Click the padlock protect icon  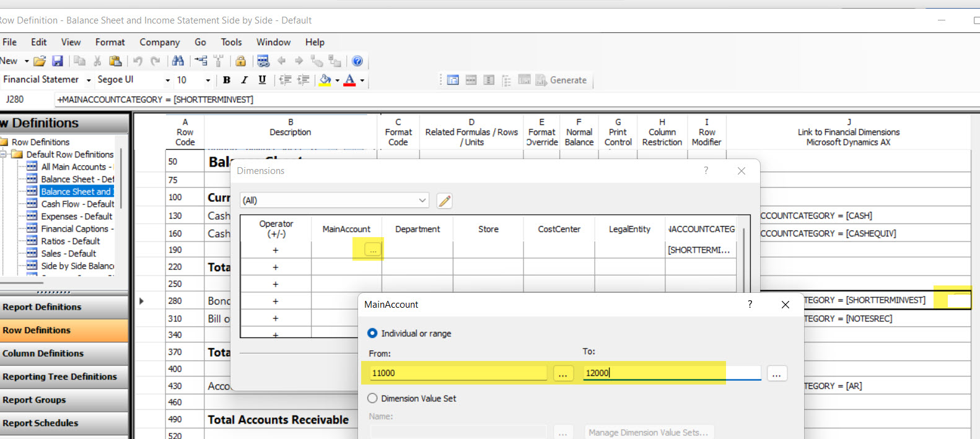pyautogui.click(x=240, y=61)
